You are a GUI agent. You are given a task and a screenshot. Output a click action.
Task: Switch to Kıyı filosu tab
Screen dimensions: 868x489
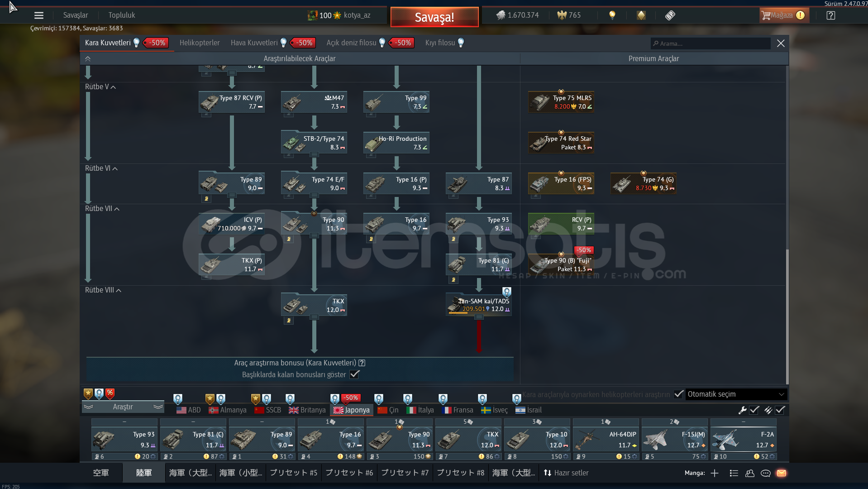[x=440, y=43]
